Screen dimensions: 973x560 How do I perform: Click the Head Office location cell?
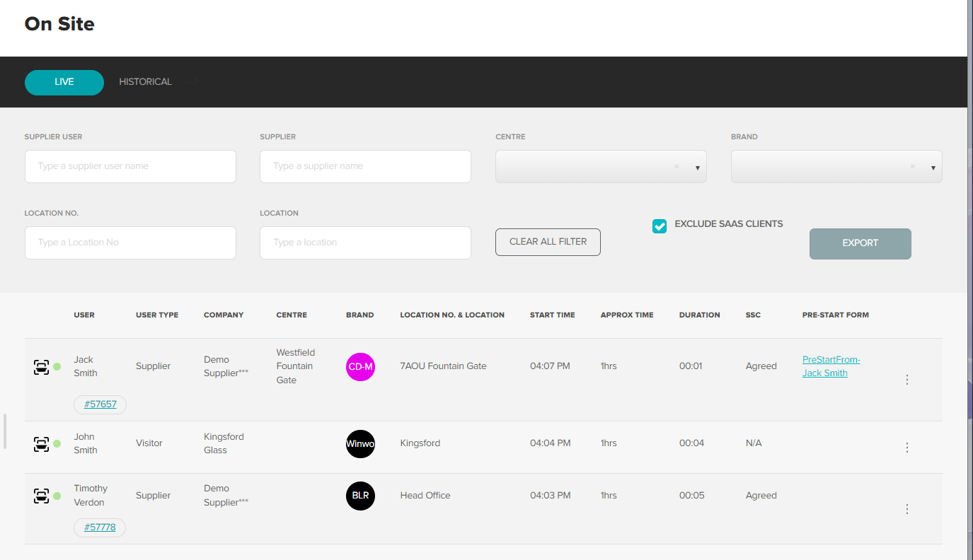coord(425,496)
